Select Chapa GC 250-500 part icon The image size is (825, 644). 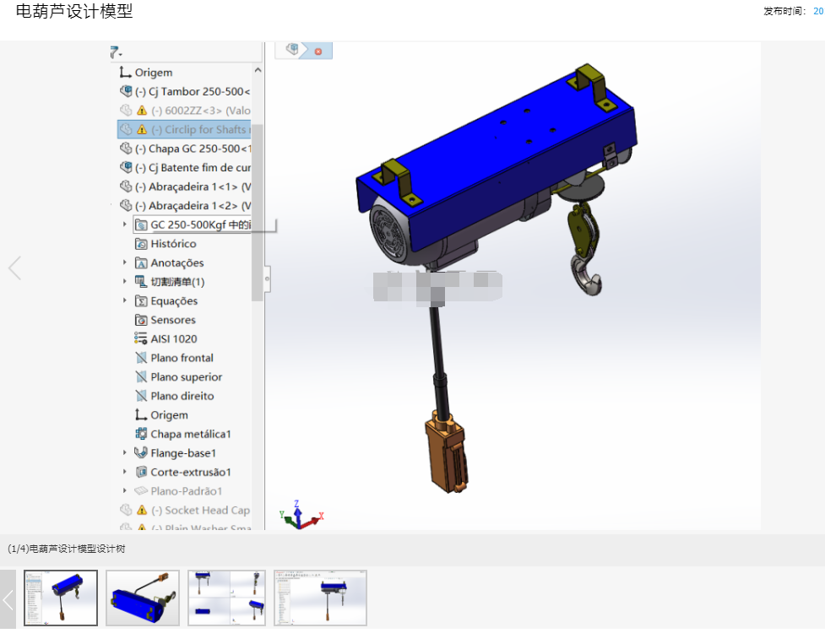126,149
